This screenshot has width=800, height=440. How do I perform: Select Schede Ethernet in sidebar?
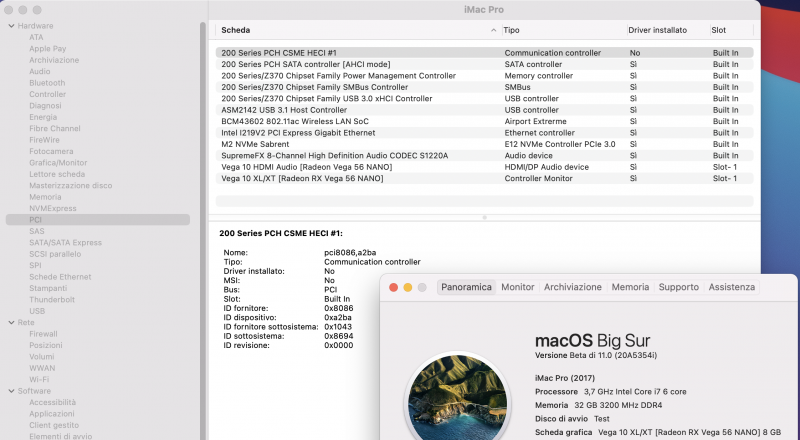[60, 277]
